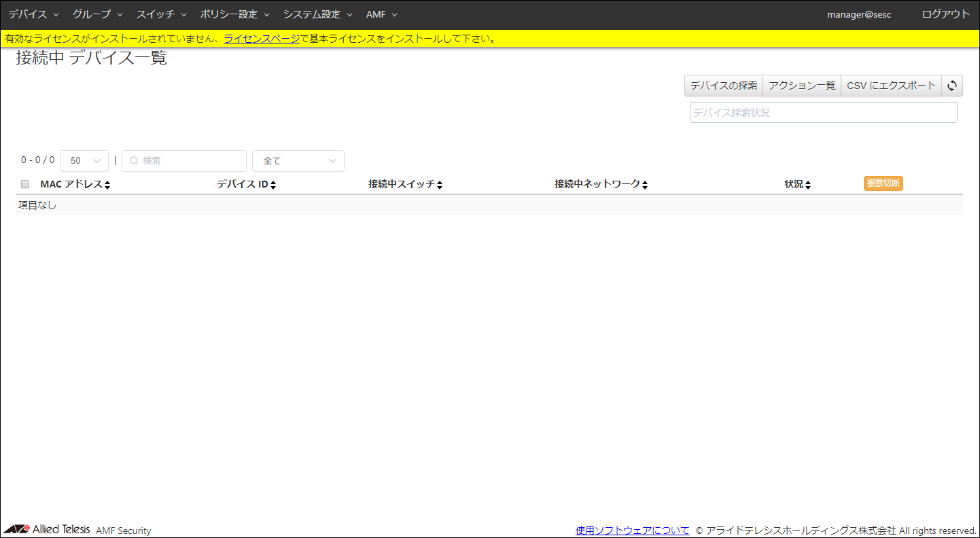This screenshot has width=980, height=538.
Task: Sort by MAC アドレス column arrows
Action: 107,185
